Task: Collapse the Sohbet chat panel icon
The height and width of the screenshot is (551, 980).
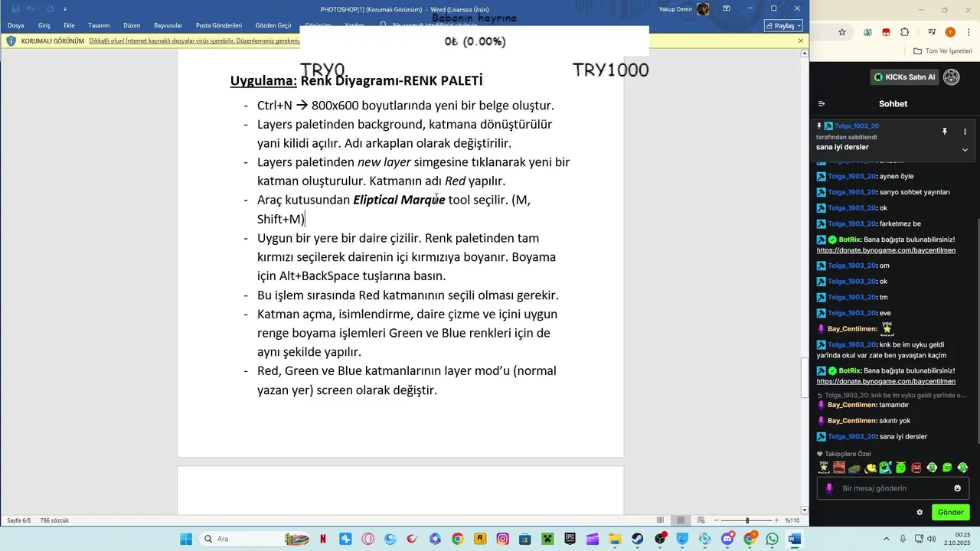Action: pyautogui.click(x=822, y=103)
